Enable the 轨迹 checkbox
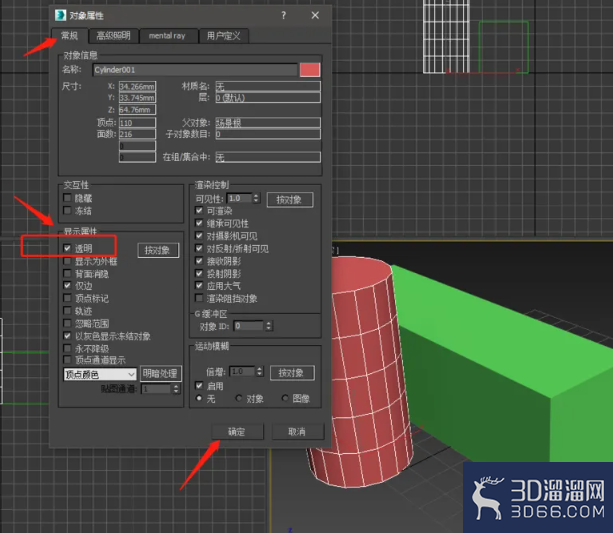This screenshot has height=533, width=613. [x=67, y=310]
